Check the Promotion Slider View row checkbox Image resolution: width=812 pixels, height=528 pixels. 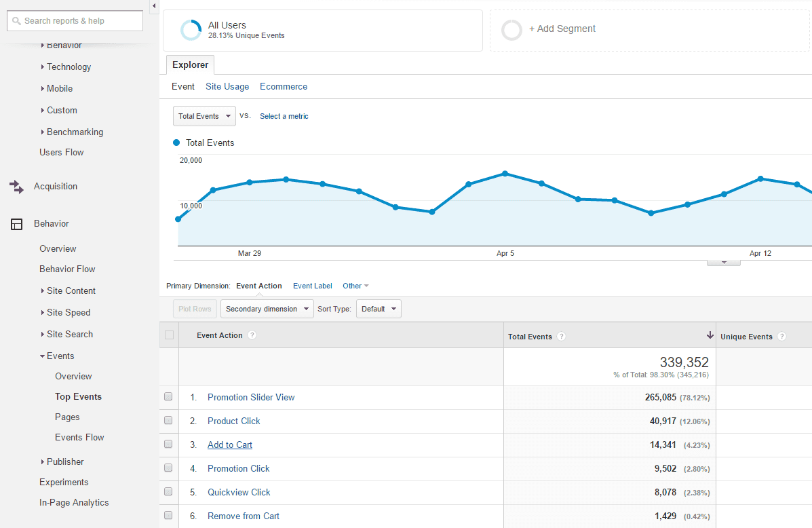point(168,396)
